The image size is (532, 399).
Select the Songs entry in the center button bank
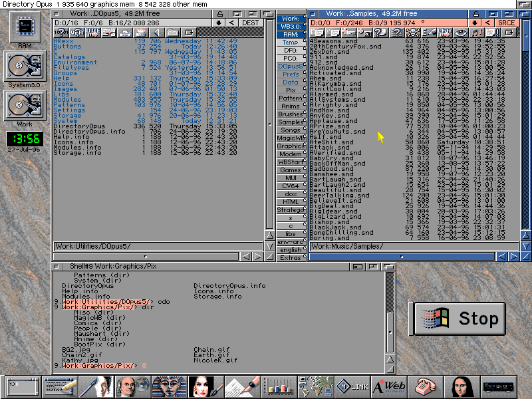tap(291, 130)
